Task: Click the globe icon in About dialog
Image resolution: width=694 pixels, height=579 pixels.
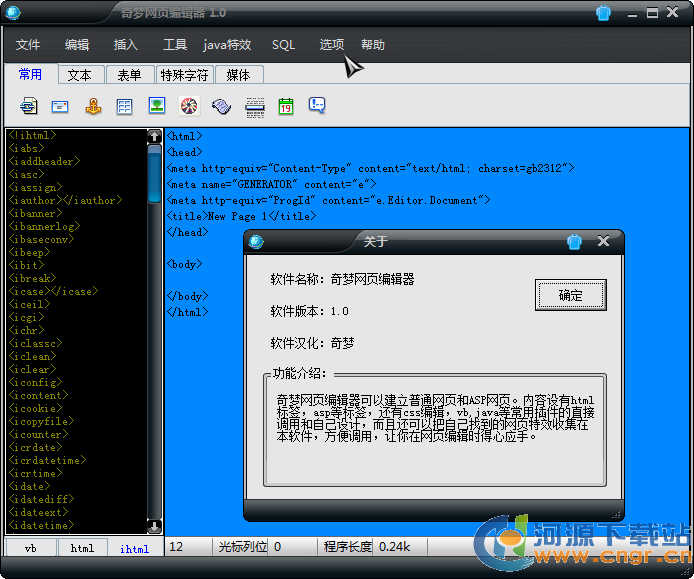Action: 256,242
